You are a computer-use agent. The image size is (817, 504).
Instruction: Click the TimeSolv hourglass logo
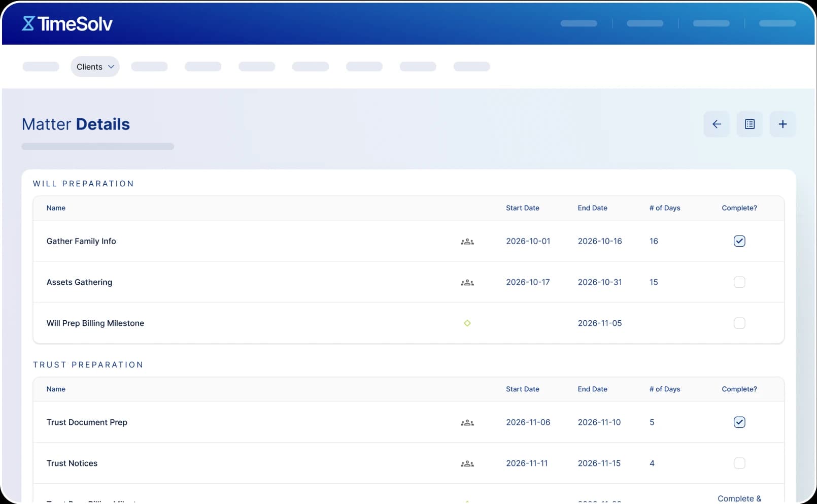point(28,23)
